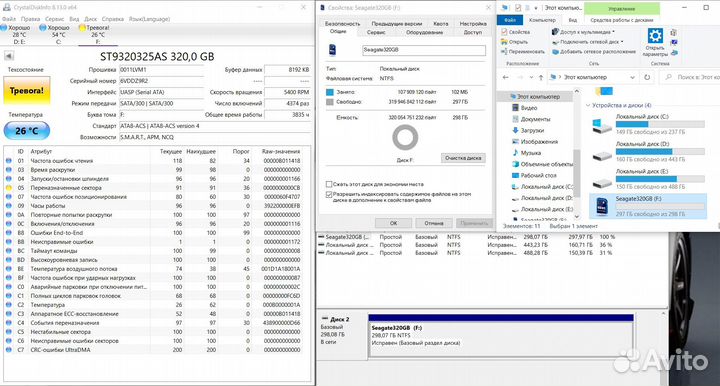Switch to the Оборудование tab in properties

click(424, 32)
